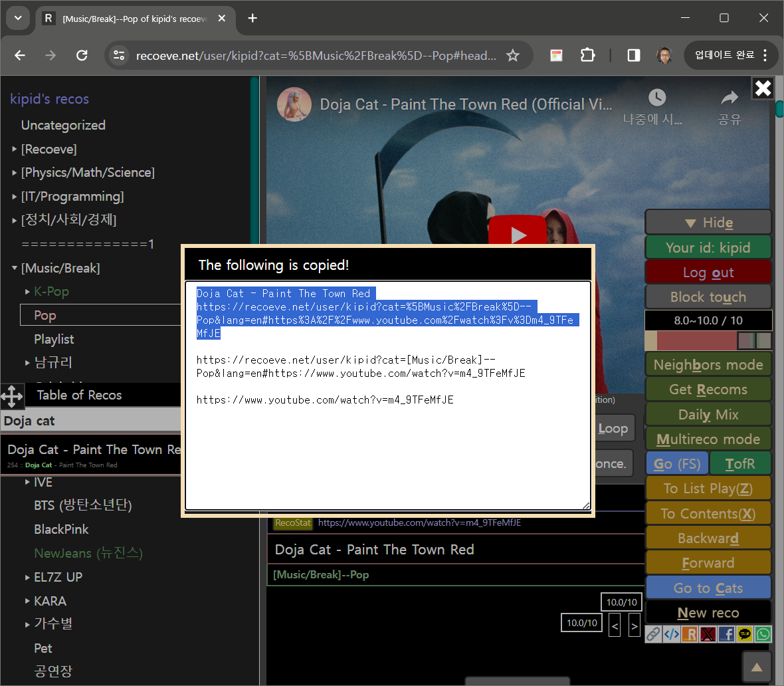Image resolution: width=784 pixels, height=686 pixels.
Task: Collapse the [Music/Break] category
Action: click(14, 268)
